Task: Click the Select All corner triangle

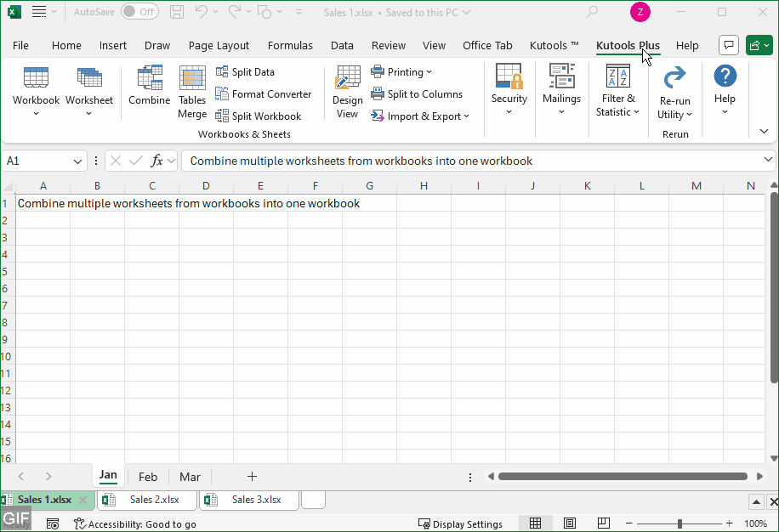Action: click(x=8, y=186)
